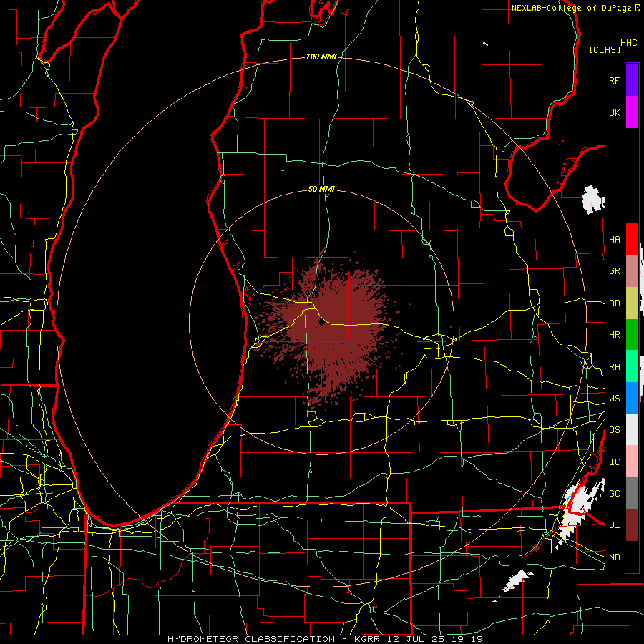Click the IC light pink legend swatch
644x644 pixels.
[x=632, y=462]
